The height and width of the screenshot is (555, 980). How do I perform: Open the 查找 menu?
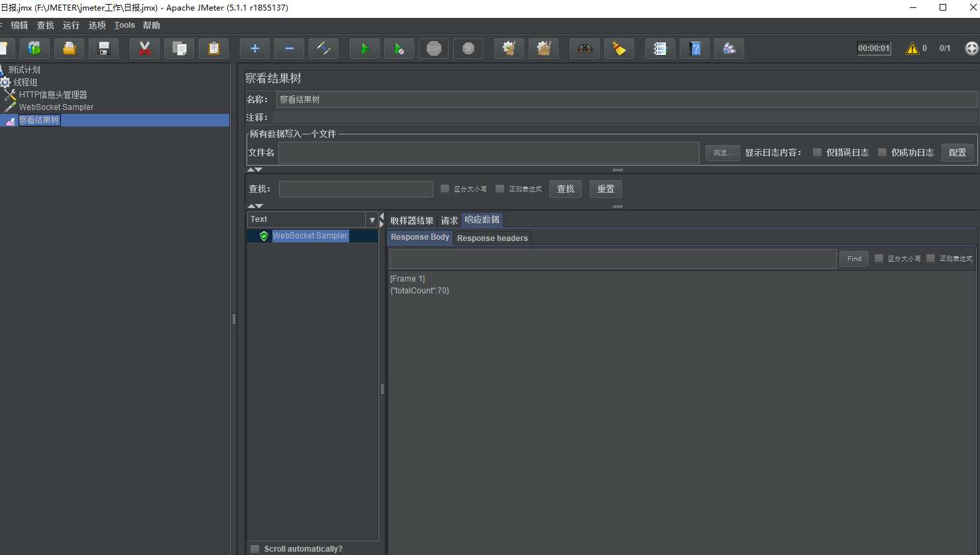pos(45,25)
